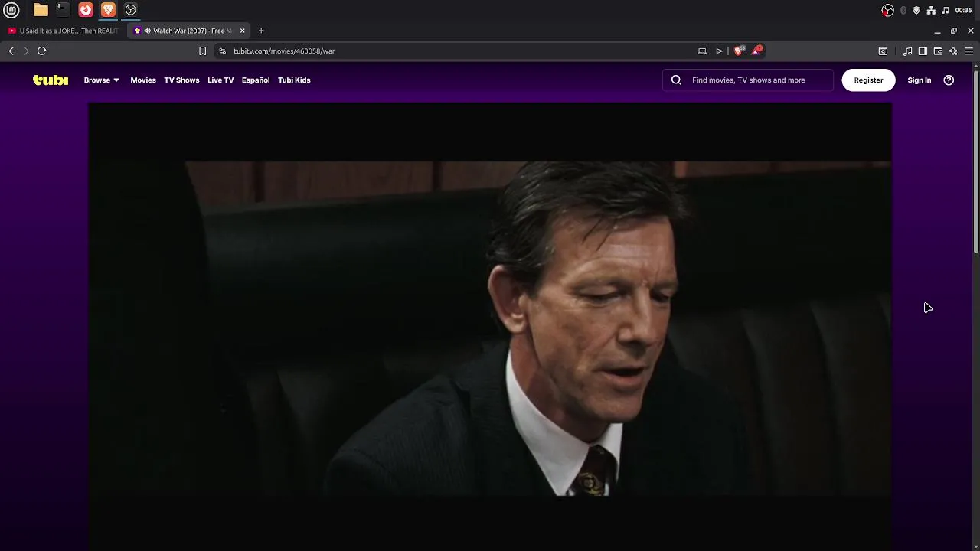Viewport: 980px width, 551px height.
Task: Click the OBS recording tray indicator
Action: pos(887,10)
